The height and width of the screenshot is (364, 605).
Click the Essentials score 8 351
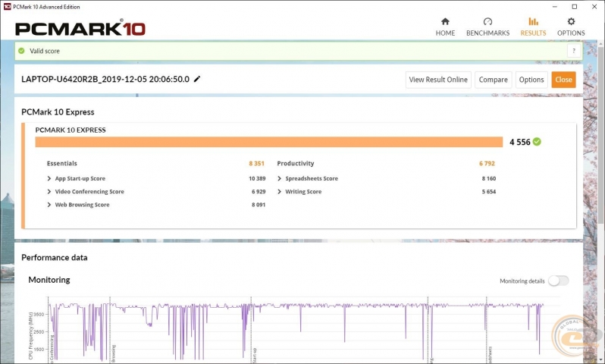[256, 163]
